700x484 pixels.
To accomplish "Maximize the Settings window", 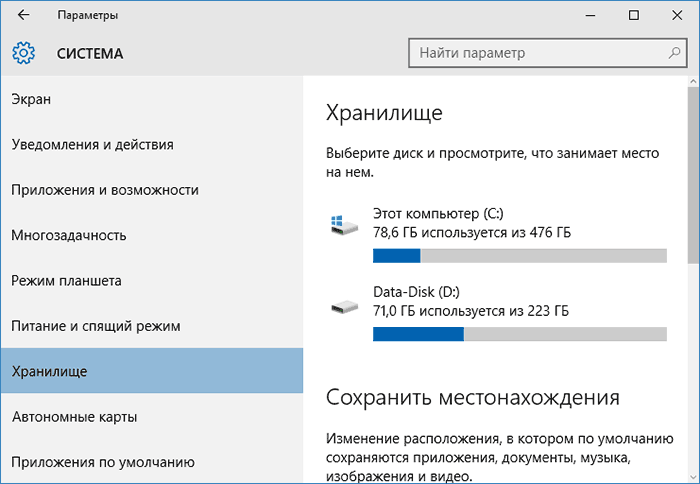I will tap(633, 15).
